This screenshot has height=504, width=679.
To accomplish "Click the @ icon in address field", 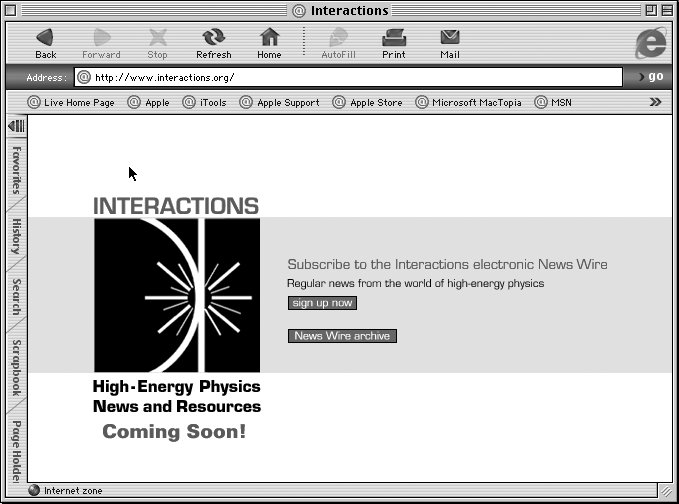I will [x=84, y=78].
